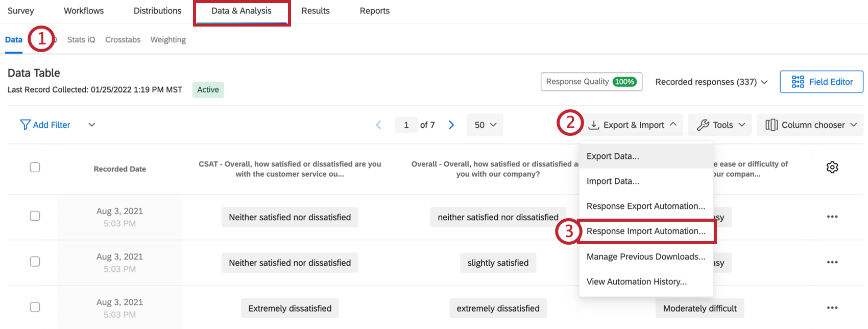Open row actions for first response

click(x=832, y=217)
